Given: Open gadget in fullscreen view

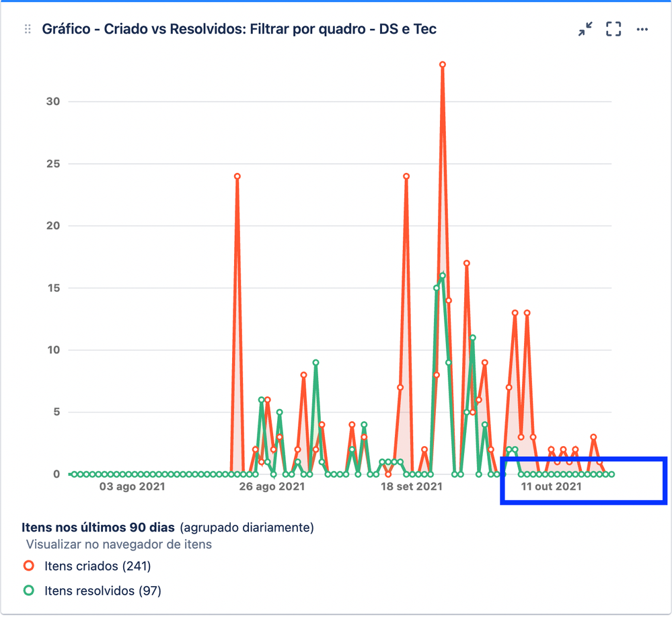Looking at the screenshot, I should 613,29.
